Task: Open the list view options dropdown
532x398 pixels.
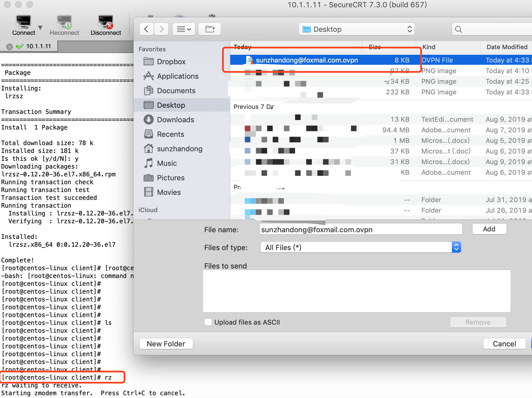Action: [x=184, y=29]
